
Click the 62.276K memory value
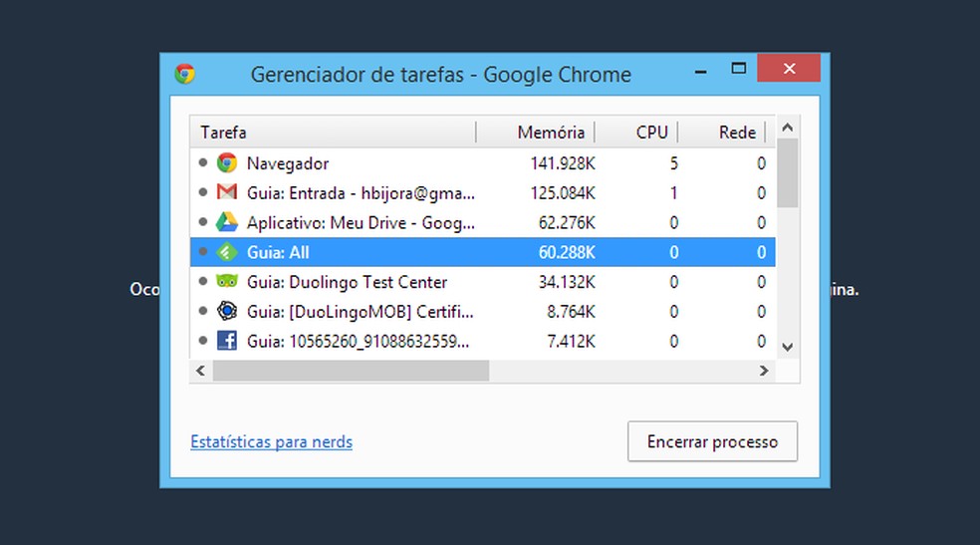[567, 222]
